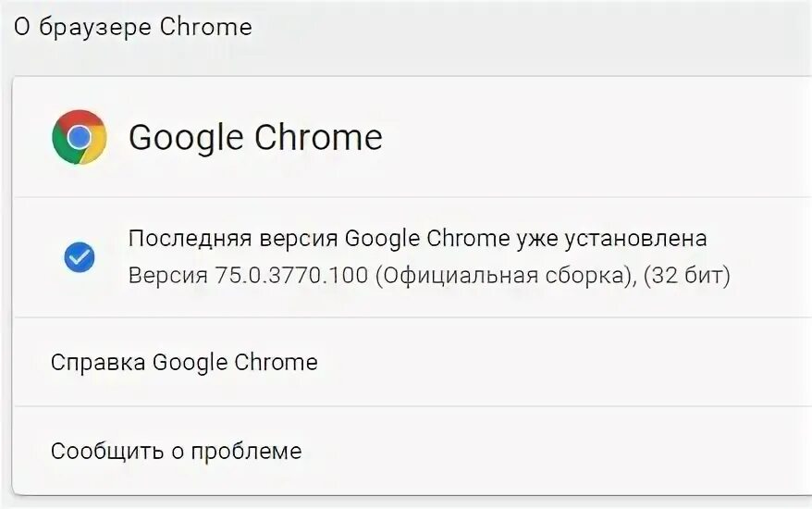Click the word проблеме in report row
Screen dimensions: 812x509
247,452
